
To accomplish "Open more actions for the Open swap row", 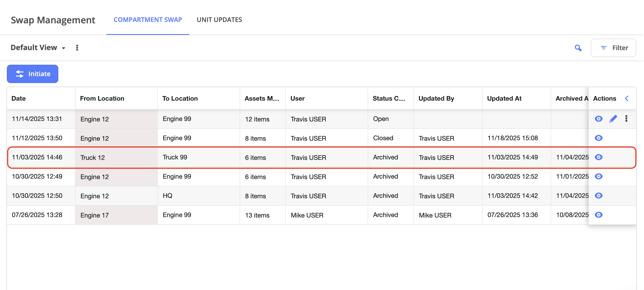I will pyautogui.click(x=626, y=119).
